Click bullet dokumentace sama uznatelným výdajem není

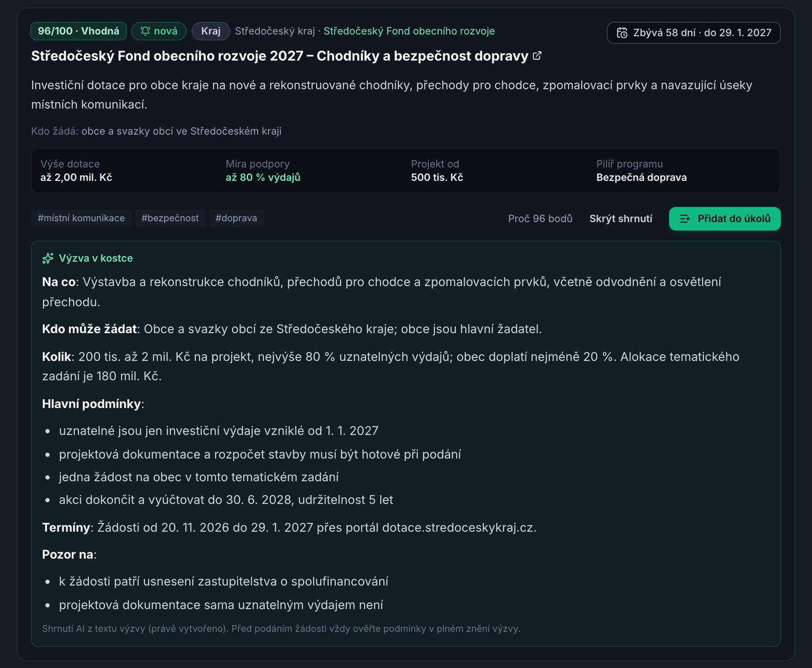221,605
